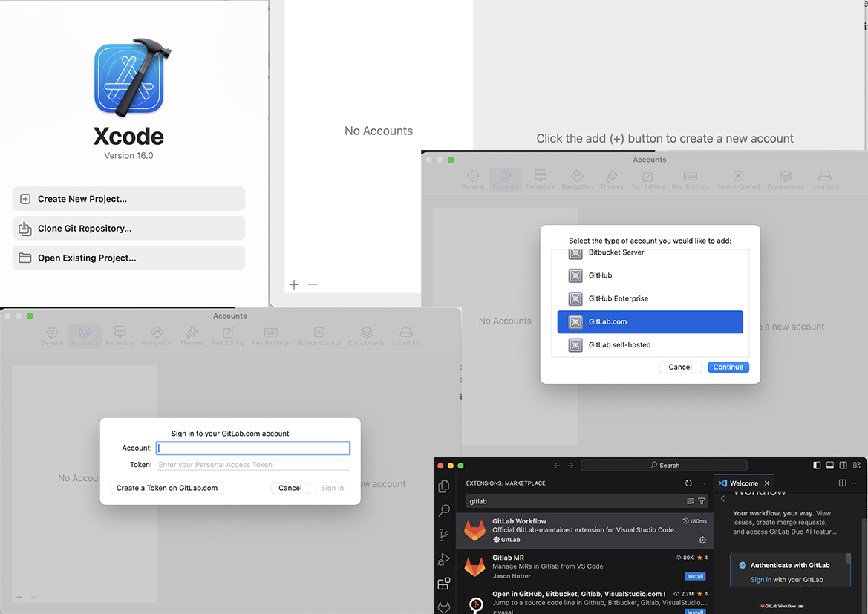The image size is (868, 614).
Task: Click the Xcode hammer app icon
Action: point(132,77)
